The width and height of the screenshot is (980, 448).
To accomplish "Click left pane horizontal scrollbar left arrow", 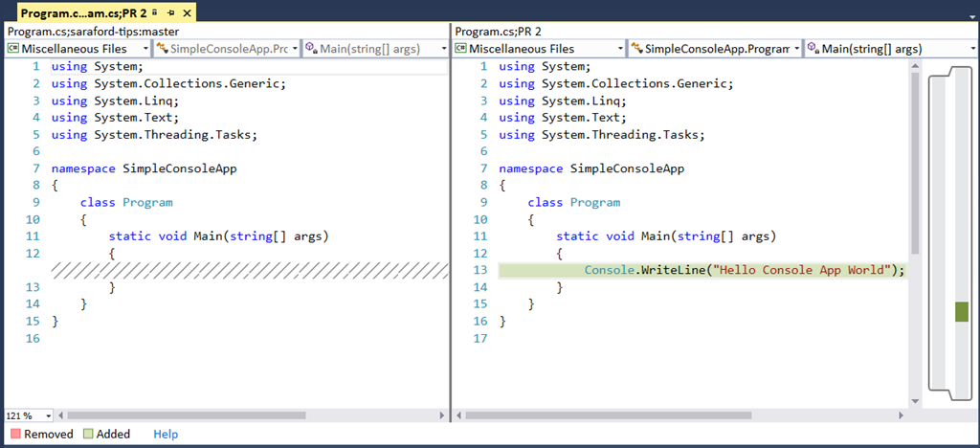I will tap(62, 415).
